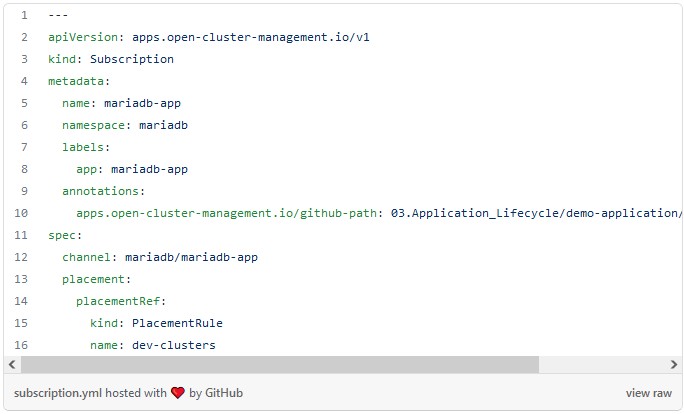Select line number 16

pos(21,345)
